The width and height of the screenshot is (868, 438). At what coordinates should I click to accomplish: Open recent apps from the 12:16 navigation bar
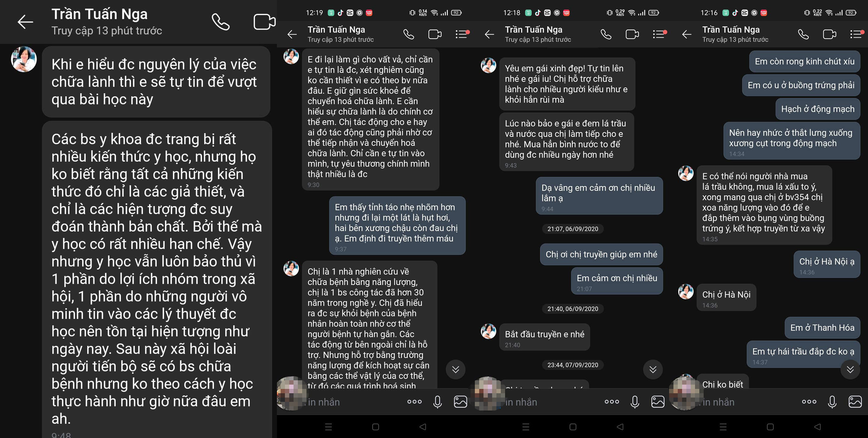[723, 427]
